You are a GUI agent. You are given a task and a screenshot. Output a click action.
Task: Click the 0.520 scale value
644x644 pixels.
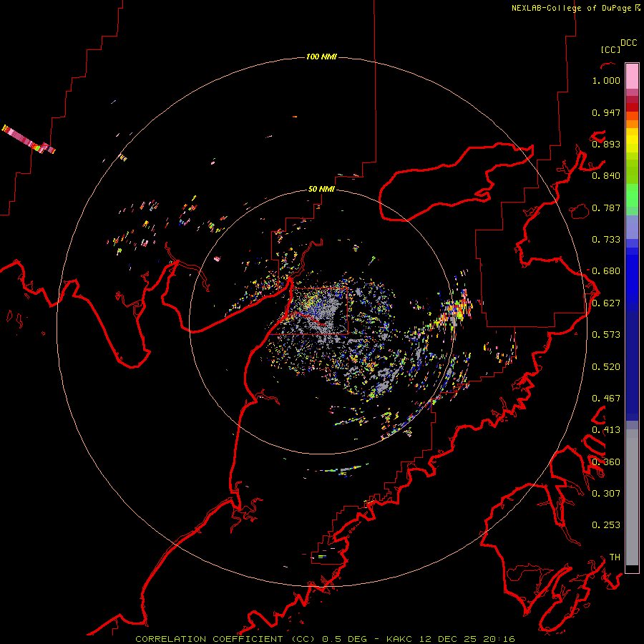[606, 367]
